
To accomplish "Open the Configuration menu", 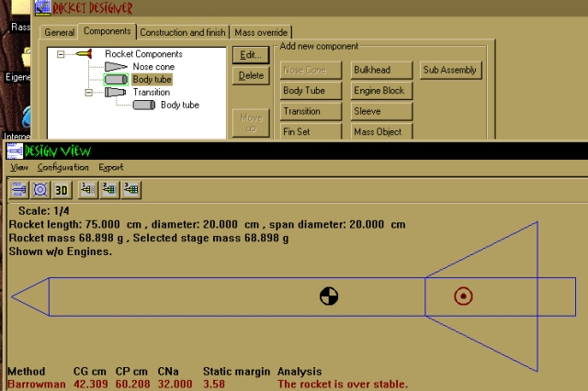I will click(x=63, y=167).
